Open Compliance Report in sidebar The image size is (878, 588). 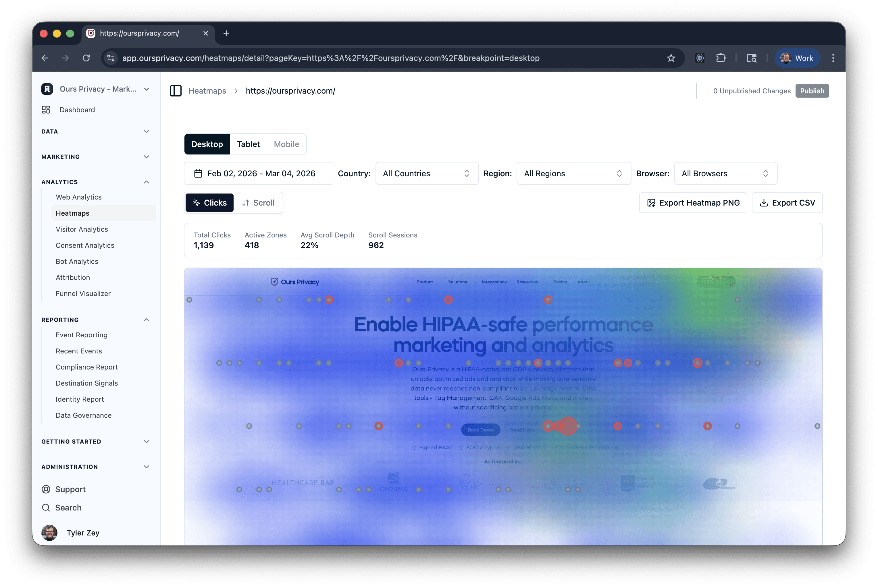point(87,367)
